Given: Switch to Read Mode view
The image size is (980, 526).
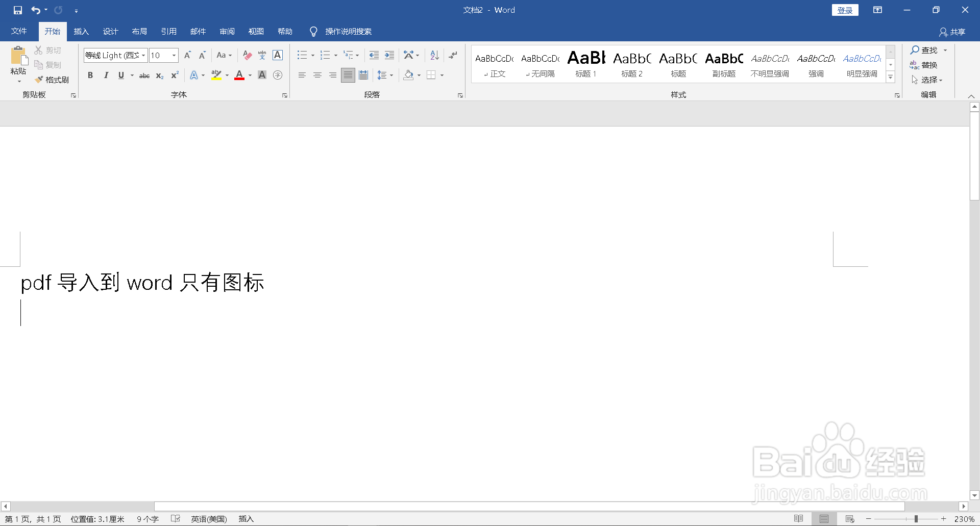Looking at the screenshot, I should point(799,519).
